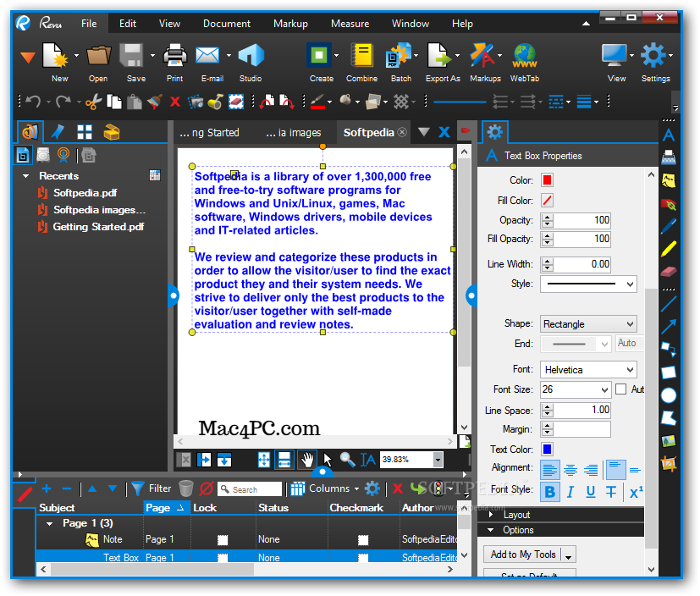Undo the last action

coord(34,102)
